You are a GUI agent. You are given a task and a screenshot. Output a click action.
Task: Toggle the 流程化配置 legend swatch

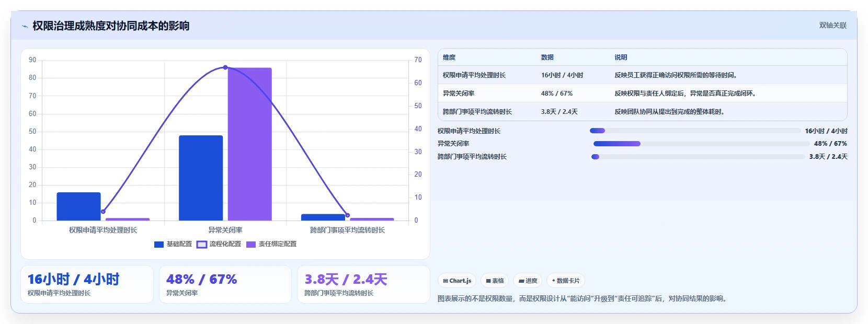[202, 244]
